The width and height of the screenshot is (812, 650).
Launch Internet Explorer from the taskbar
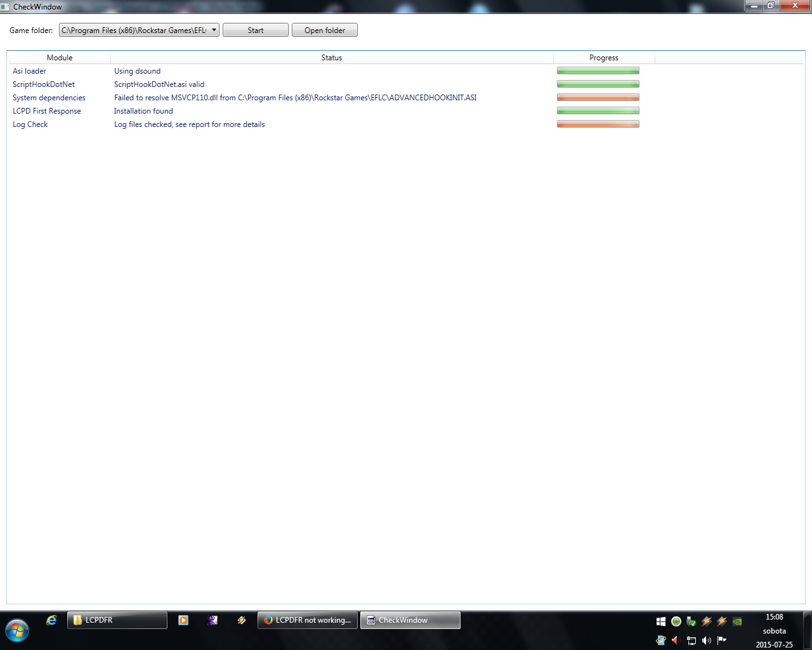[x=51, y=620]
